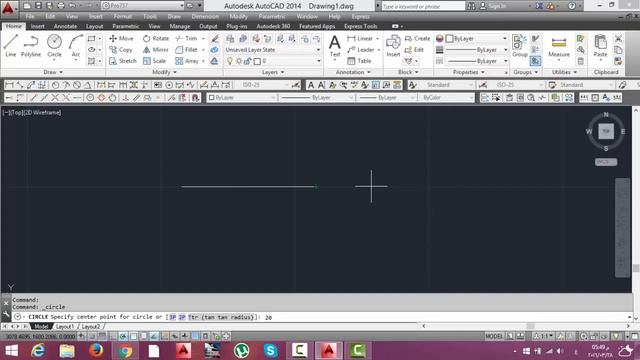Click the Stretch tool

pos(123,61)
